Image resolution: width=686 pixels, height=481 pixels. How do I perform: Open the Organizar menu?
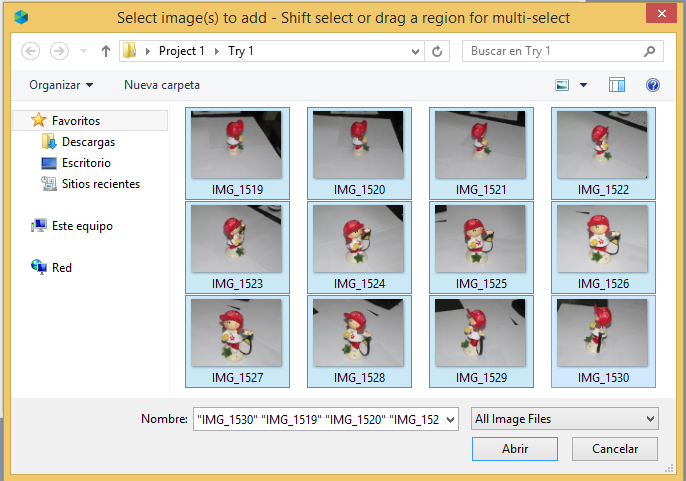click(x=61, y=85)
